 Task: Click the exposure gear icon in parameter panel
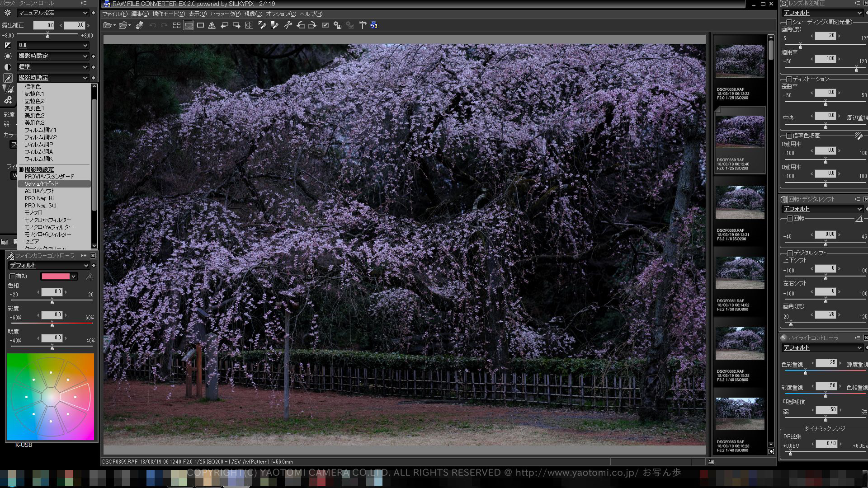(x=8, y=13)
